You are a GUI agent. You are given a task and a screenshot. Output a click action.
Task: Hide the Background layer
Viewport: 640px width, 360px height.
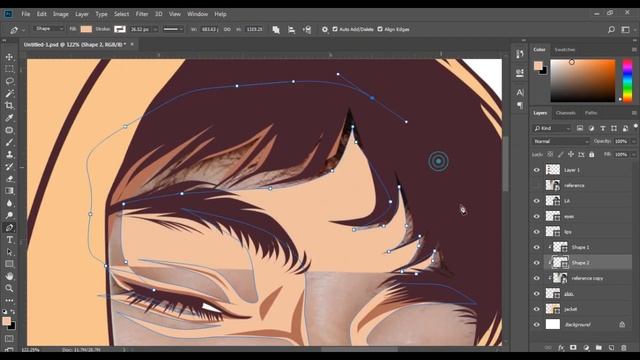[537, 324]
